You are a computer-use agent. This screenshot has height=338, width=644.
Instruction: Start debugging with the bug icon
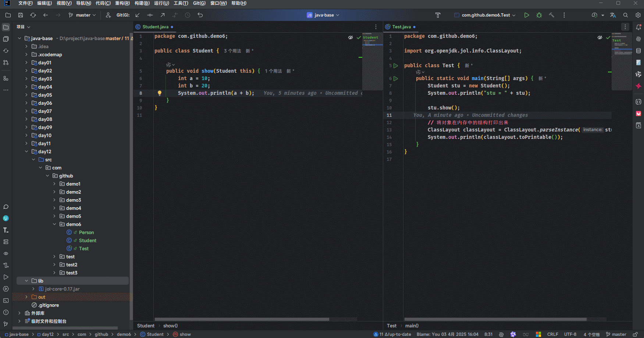point(539,15)
